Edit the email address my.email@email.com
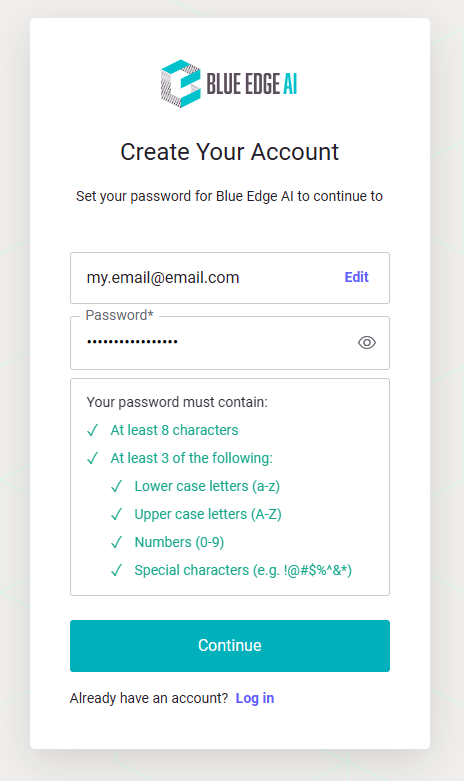 click(x=356, y=277)
